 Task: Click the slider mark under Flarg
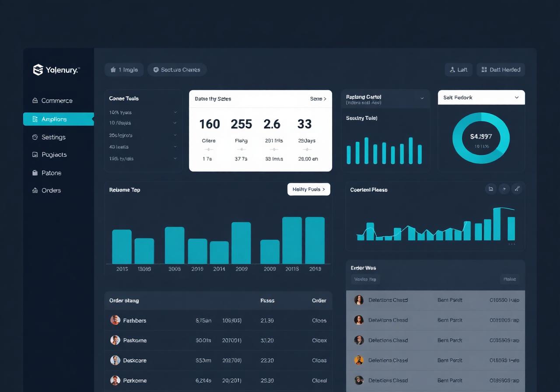241,150
